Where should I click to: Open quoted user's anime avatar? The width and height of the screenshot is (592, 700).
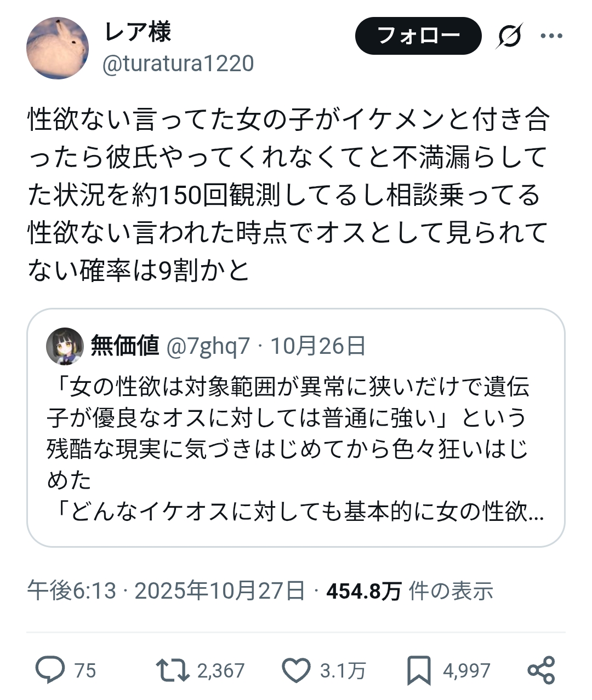click(x=65, y=346)
